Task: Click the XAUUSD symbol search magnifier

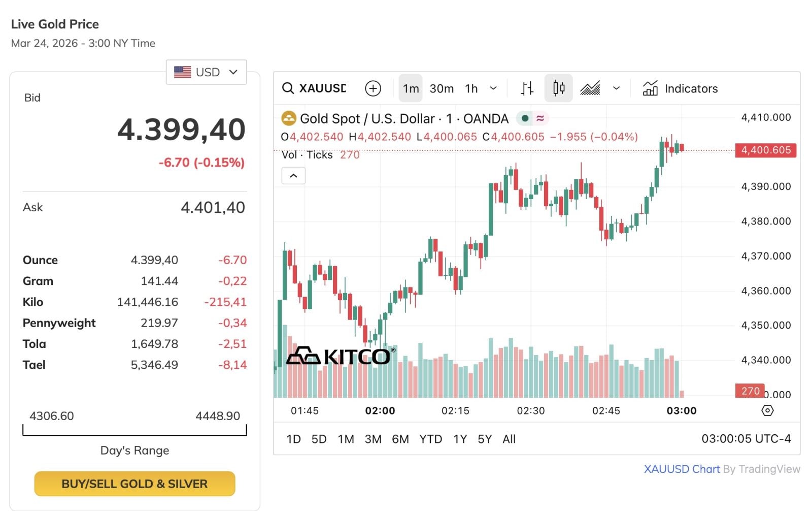Action: (288, 88)
